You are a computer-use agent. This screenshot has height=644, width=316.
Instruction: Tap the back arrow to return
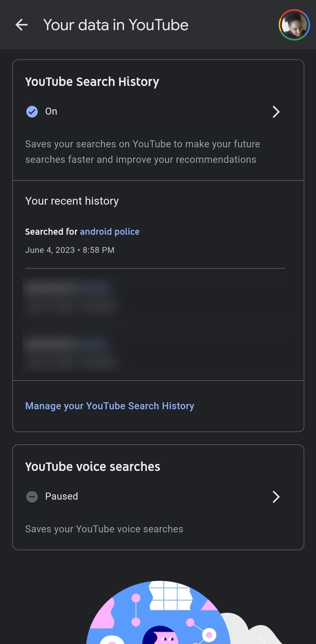[x=22, y=25]
